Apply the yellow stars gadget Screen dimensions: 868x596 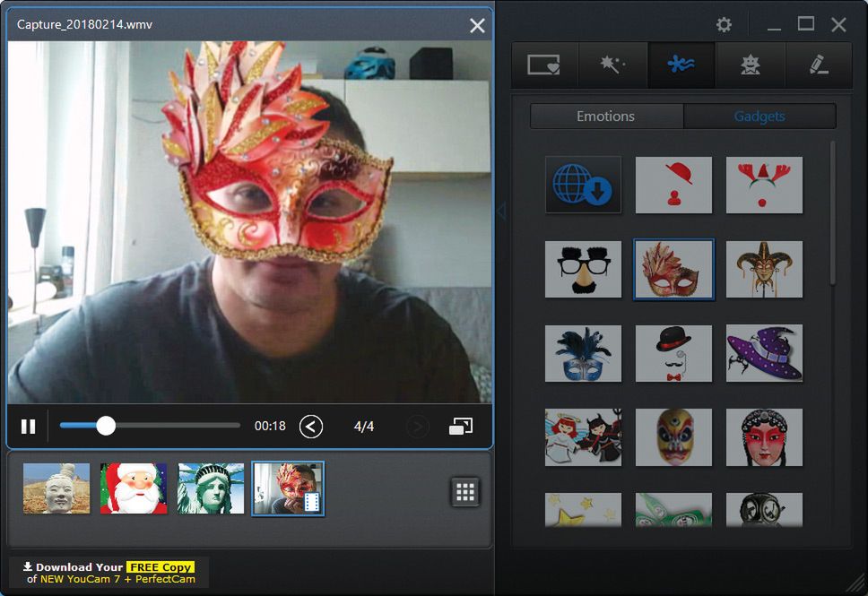[x=583, y=510]
